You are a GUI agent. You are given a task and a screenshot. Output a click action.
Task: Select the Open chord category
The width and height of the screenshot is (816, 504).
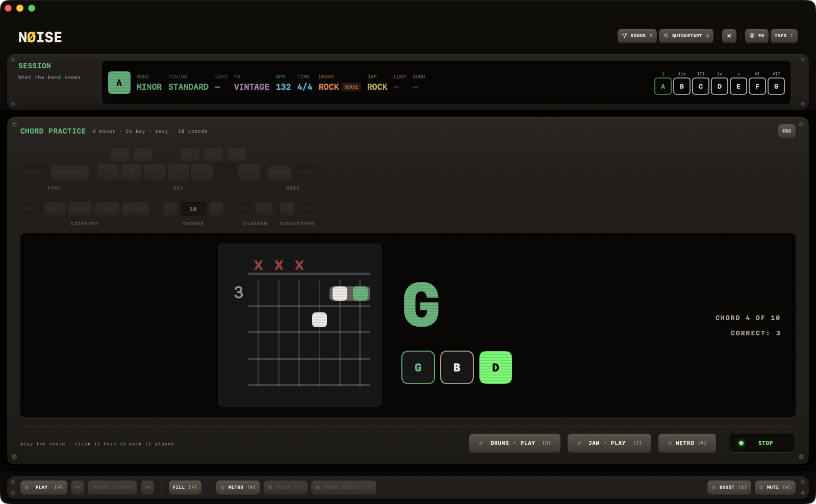[x=55, y=208]
